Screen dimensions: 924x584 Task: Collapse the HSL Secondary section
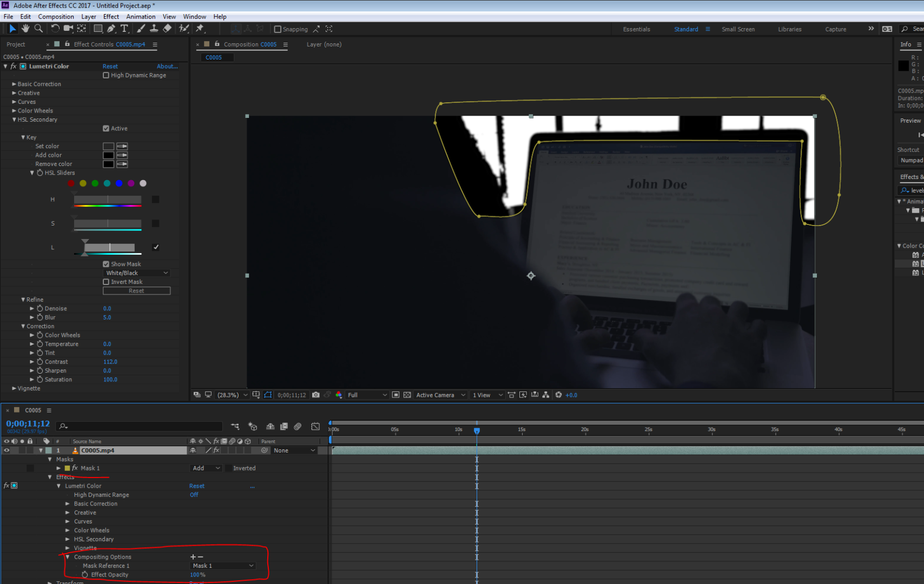coord(14,120)
